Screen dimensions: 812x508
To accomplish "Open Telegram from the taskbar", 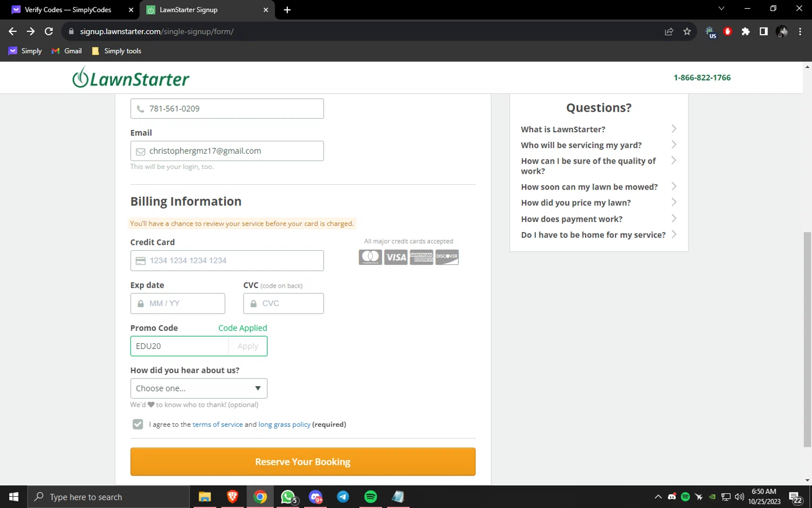I will 343,497.
